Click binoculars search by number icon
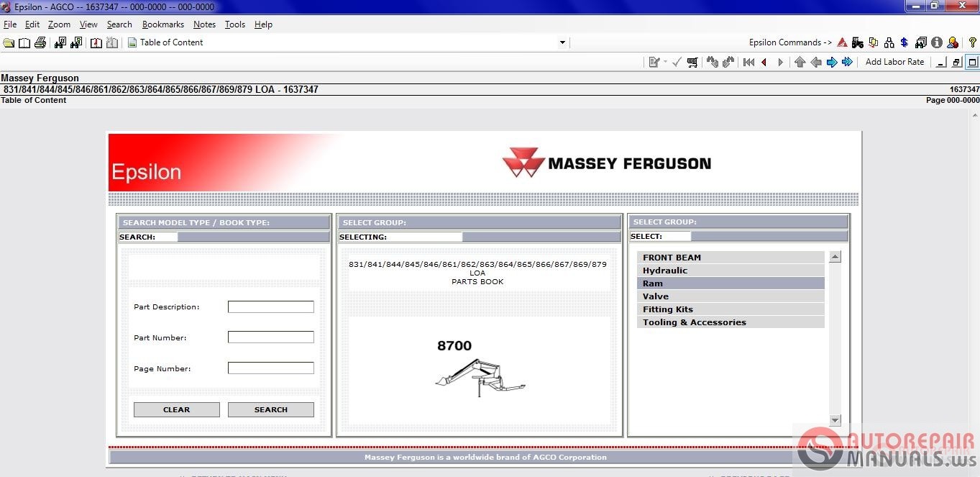Image resolution: width=980 pixels, height=477 pixels. [60, 42]
